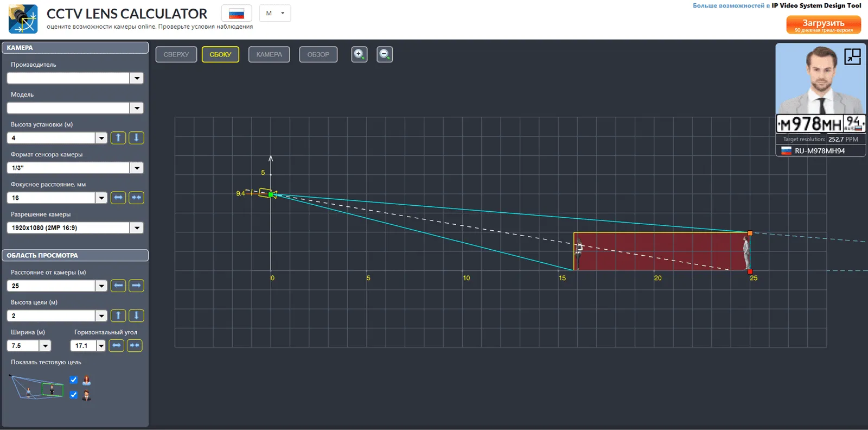Image resolution: width=868 pixels, height=430 pixels.
Task: Zoom out with the magnifier minus icon
Action: [x=385, y=54]
